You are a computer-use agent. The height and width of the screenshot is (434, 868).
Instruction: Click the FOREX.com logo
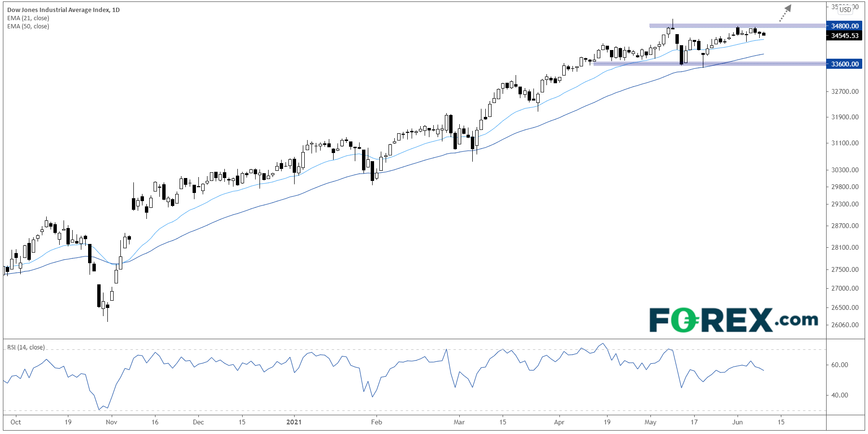point(733,320)
